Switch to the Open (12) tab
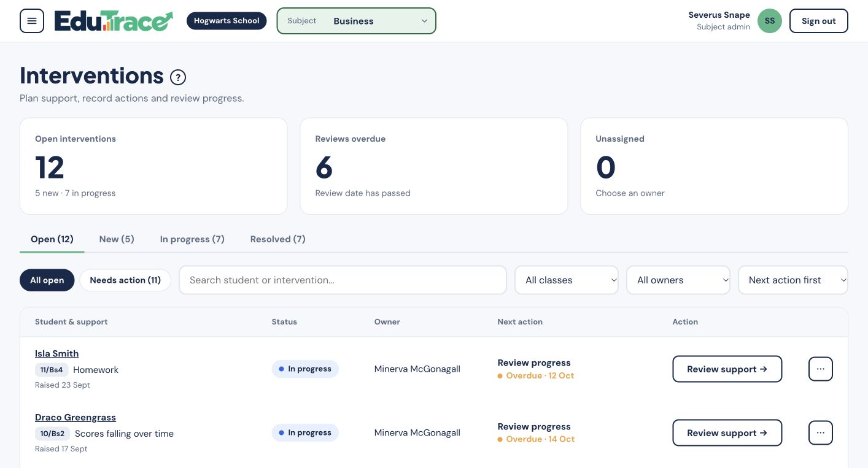868x468 pixels. [x=52, y=239]
